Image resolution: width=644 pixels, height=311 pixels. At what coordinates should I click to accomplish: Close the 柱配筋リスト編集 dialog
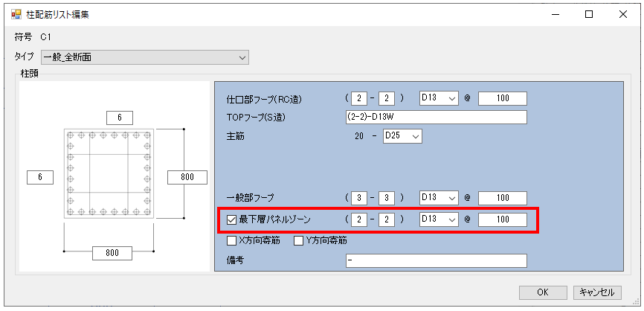[622, 14]
